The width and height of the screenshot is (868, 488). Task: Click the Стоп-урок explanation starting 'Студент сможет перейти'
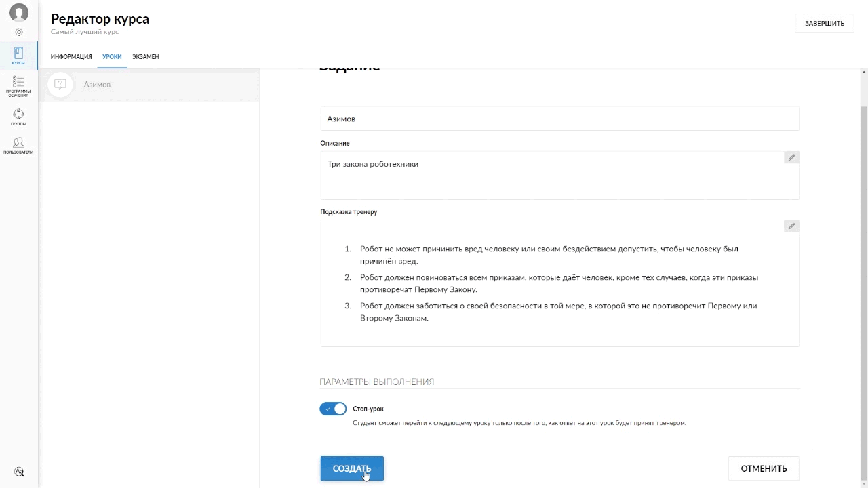pyautogui.click(x=519, y=423)
